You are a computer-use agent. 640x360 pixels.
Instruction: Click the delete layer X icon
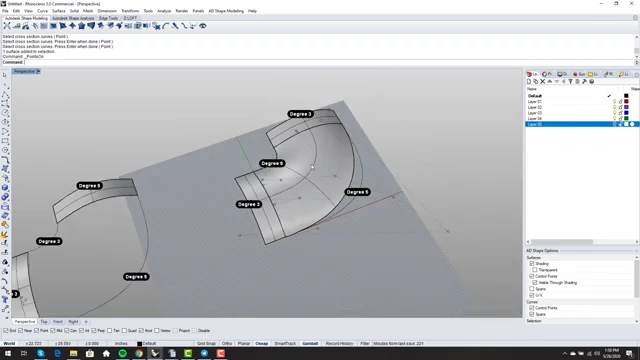(542, 81)
